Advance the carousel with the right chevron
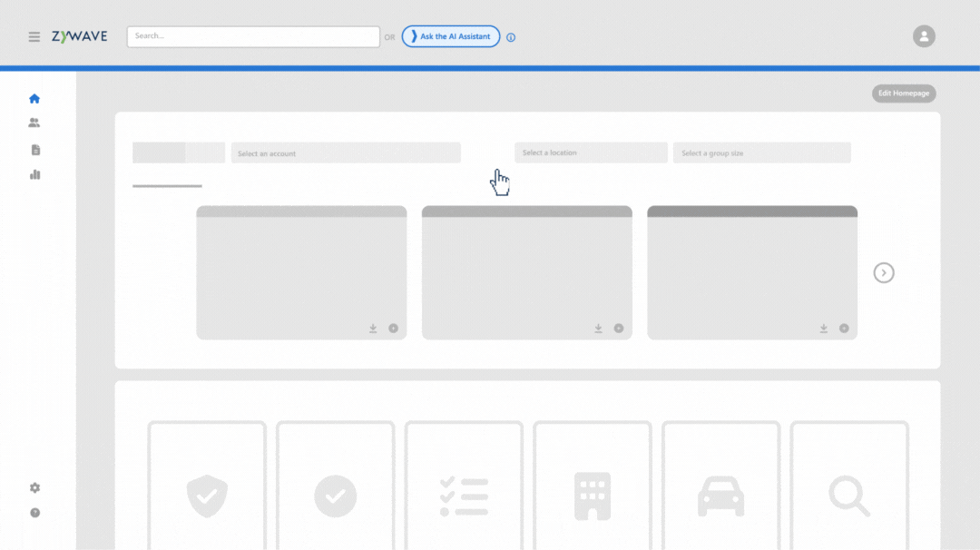980x550 pixels. (x=884, y=272)
